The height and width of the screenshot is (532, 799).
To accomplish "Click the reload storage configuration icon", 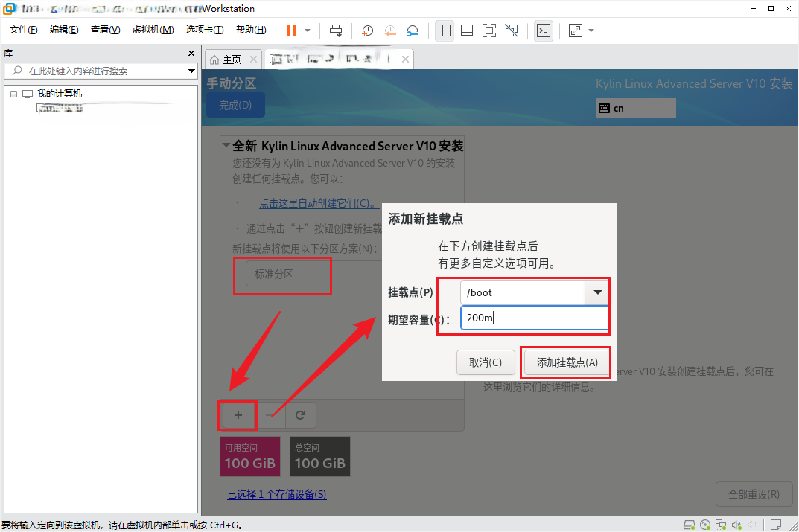I will 301,415.
